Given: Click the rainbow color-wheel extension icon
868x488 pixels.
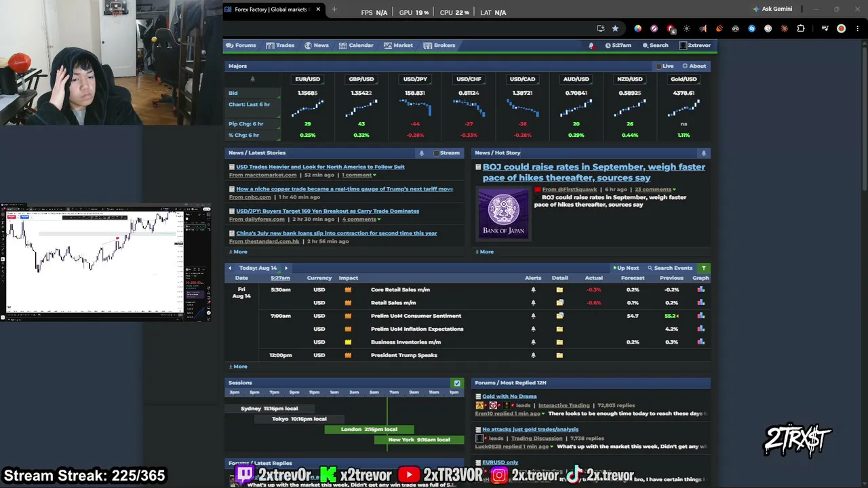Looking at the screenshot, I should (x=637, y=28).
